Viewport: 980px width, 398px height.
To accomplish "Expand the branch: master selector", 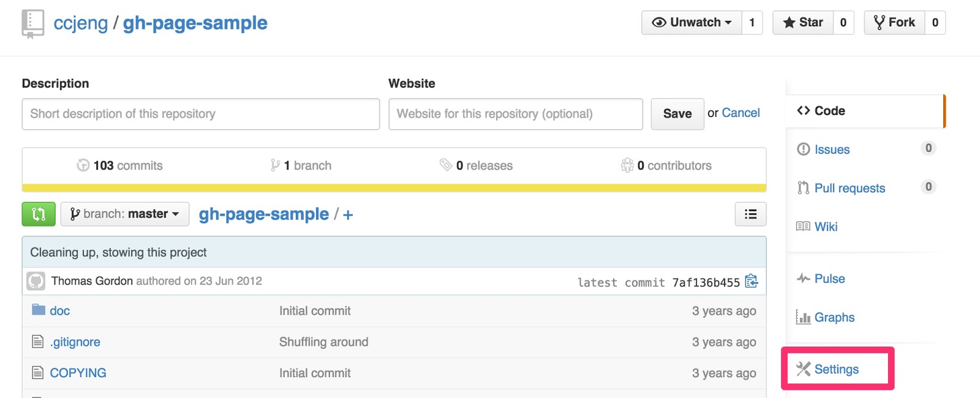I will pyautogui.click(x=125, y=214).
